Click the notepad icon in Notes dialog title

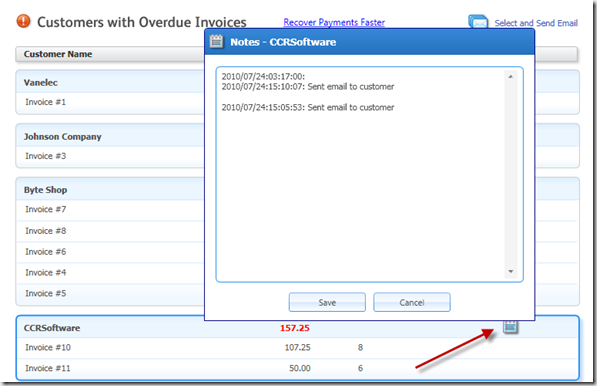tap(216, 41)
